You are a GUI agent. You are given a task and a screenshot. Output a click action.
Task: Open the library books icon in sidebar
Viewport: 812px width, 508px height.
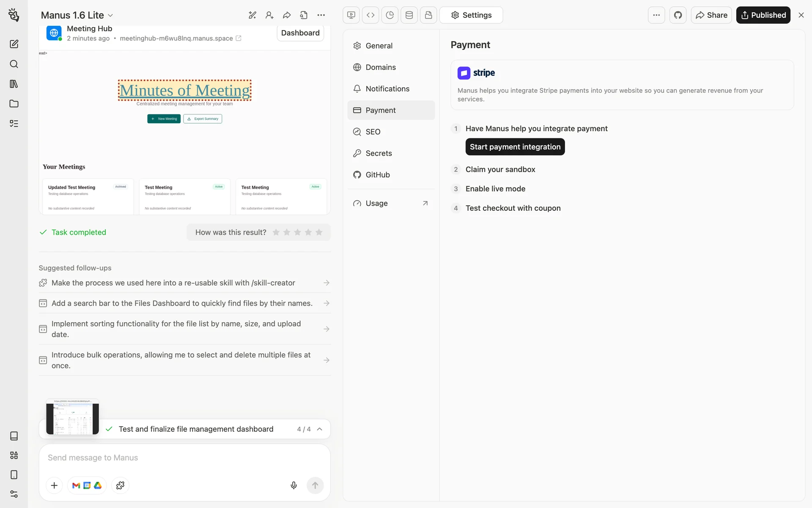pos(14,84)
